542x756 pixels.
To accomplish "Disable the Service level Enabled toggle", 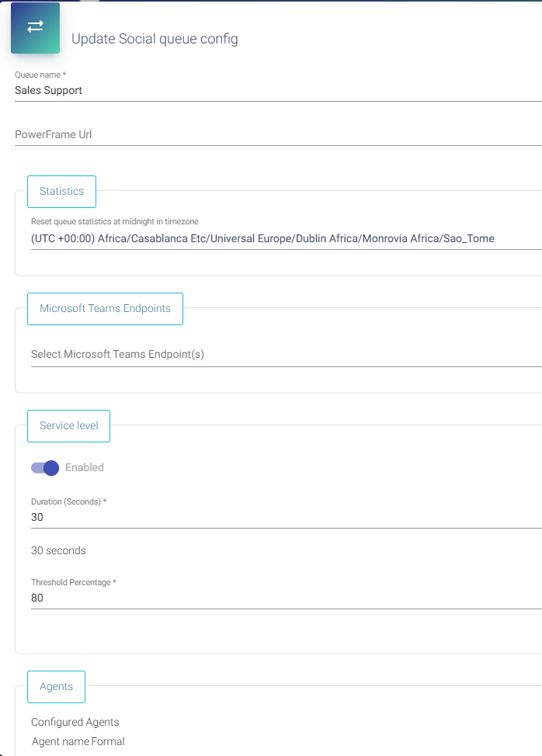I will coord(44,468).
